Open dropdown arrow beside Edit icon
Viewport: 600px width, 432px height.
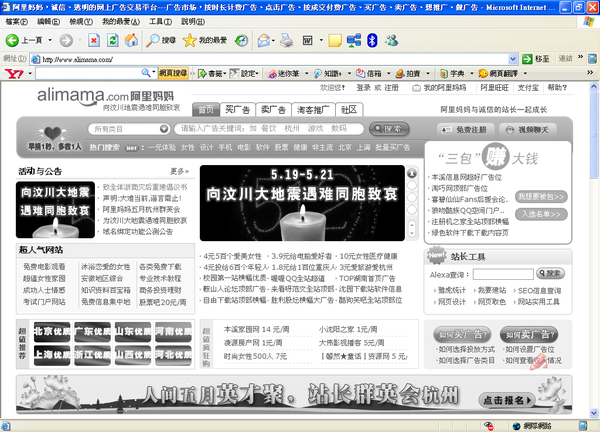(x=321, y=40)
